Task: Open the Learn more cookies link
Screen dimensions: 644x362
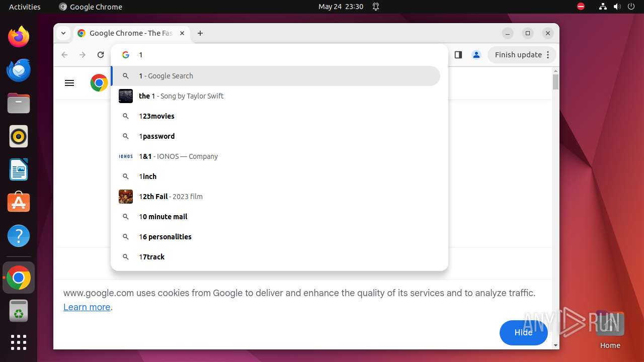Action: click(x=87, y=307)
